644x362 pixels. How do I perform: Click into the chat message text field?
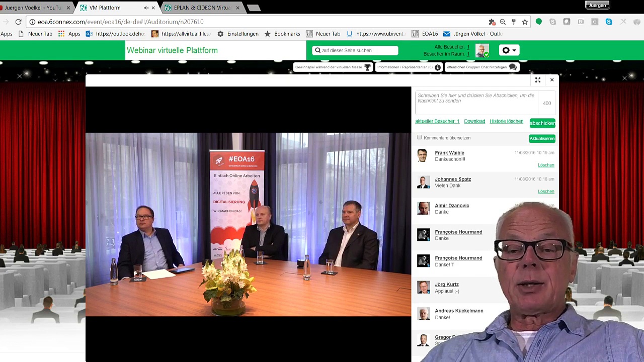point(475,101)
